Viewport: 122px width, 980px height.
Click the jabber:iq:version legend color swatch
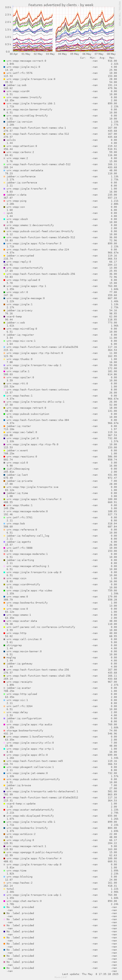click(x=5, y=122)
